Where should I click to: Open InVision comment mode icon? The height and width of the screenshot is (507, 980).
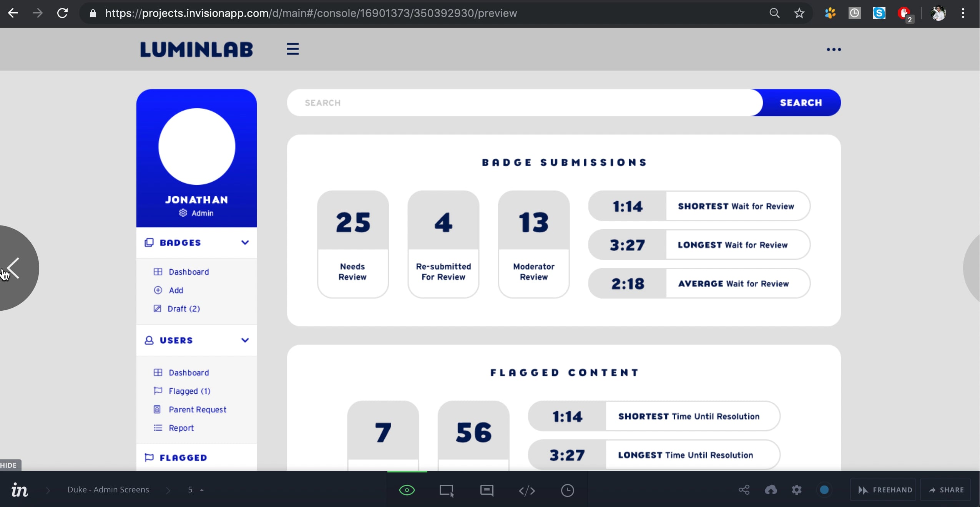(487, 490)
